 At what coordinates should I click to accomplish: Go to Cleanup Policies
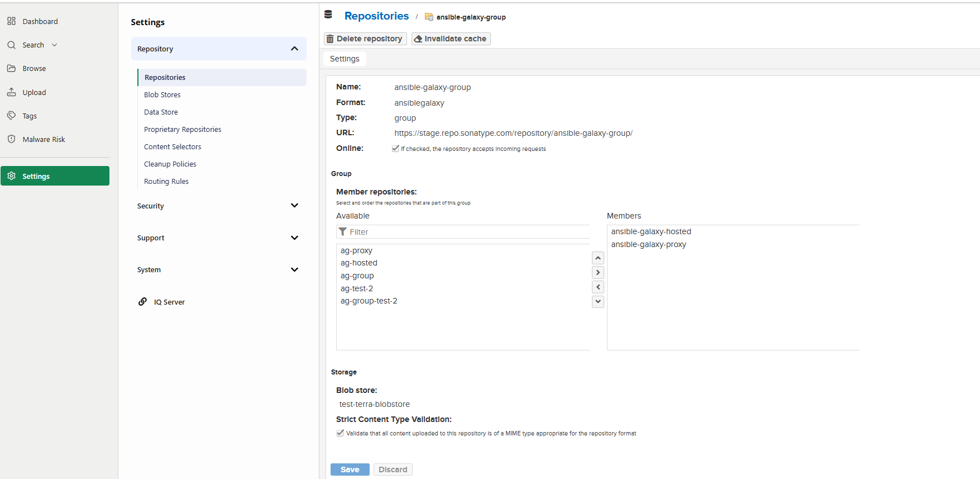(x=170, y=164)
